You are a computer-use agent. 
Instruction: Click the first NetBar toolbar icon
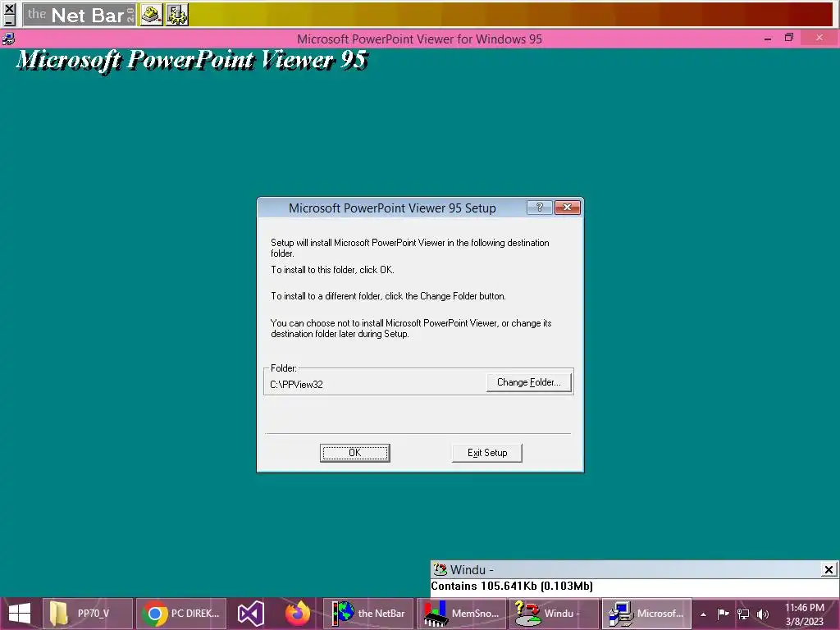coord(152,15)
